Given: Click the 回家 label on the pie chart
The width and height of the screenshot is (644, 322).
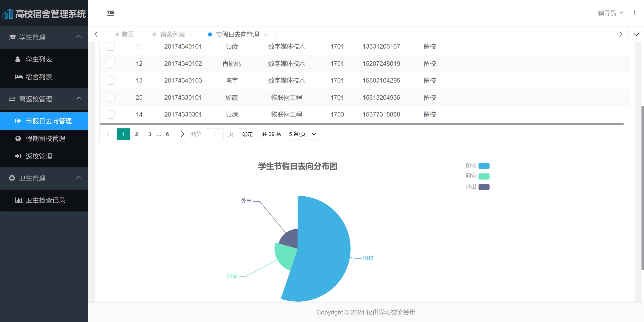Looking at the screenshot, I should click(x=232, y=276).
